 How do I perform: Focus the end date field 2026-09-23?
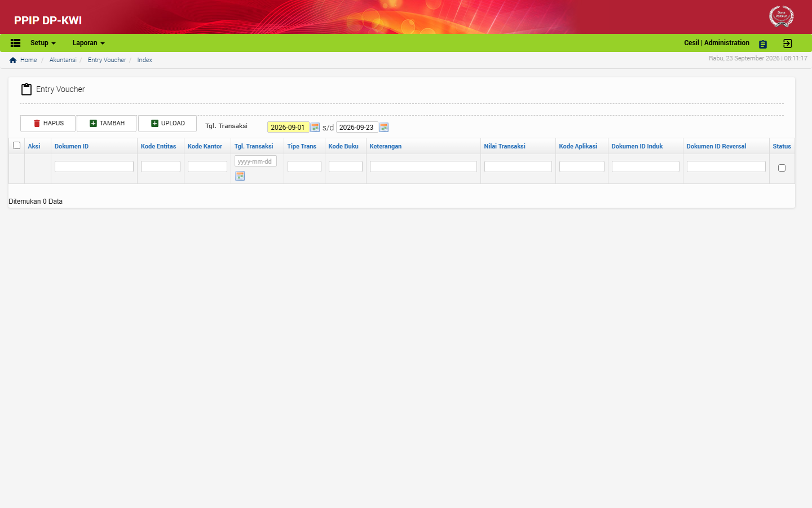357,128
